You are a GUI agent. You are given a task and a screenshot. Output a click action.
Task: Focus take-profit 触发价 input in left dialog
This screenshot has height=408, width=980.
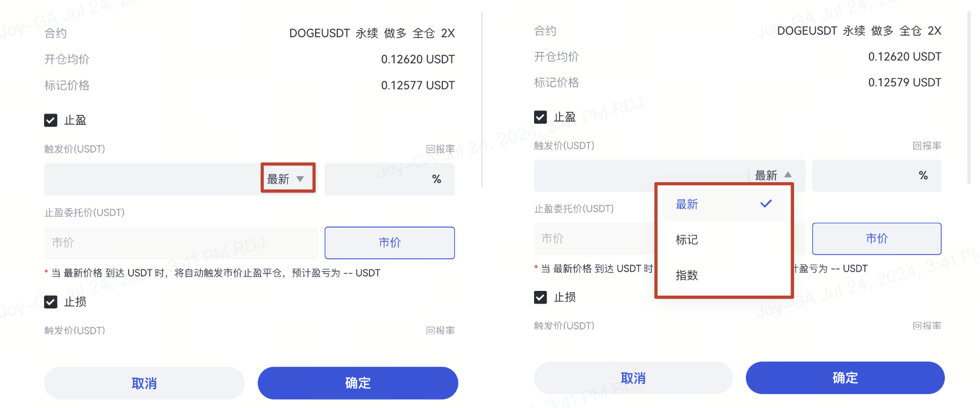[151, 179]
